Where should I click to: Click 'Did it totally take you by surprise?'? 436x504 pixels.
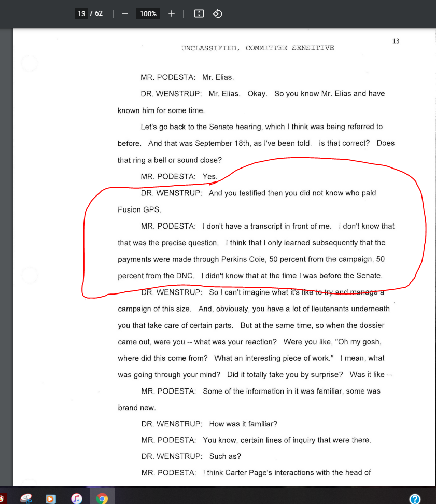coord(285,375)
